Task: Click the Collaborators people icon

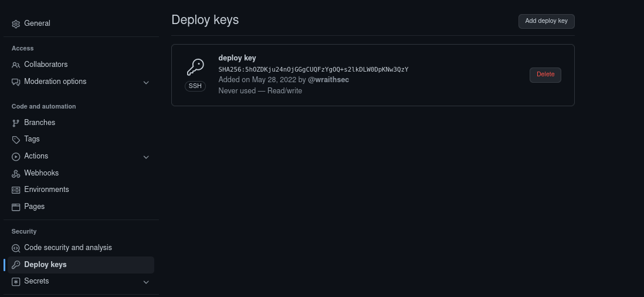Action: click(x=16, y=65)
